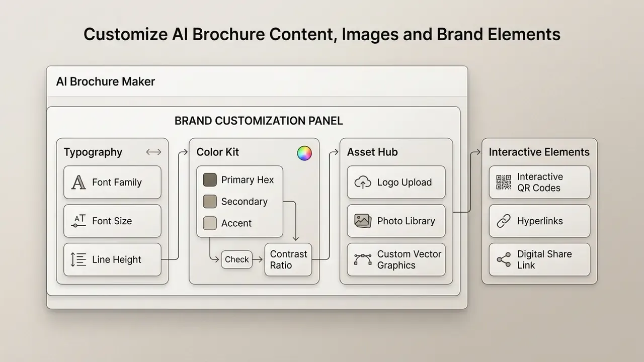Click the Line Height arrows icon
The width and height of the screenshot is (644, 362).
78,259
